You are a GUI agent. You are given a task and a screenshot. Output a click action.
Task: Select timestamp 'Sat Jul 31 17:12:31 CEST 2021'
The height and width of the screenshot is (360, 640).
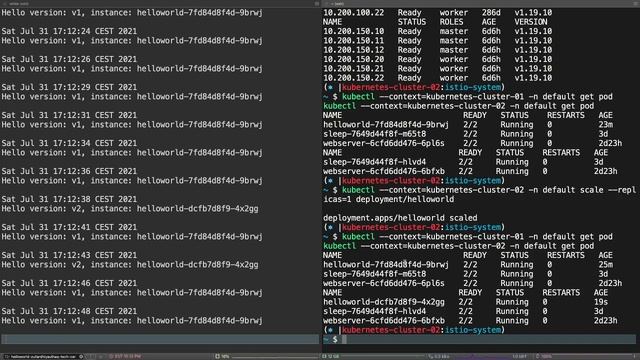click(x=69, y=115)
